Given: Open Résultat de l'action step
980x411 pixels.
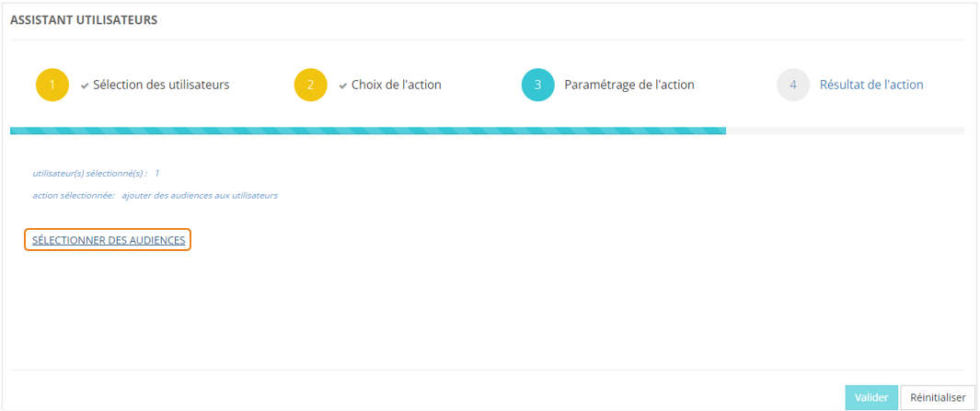Looking at the screenshot, I should point(871,85).
